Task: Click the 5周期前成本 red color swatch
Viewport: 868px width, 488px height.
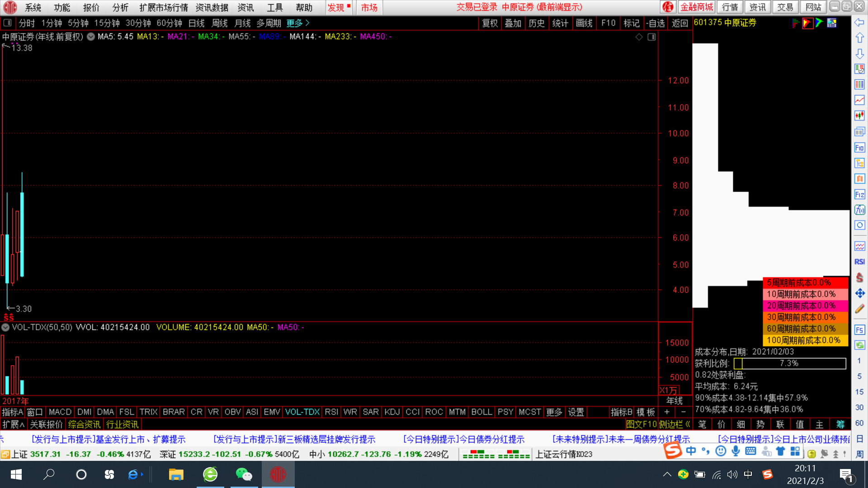Action: point(805,283)
